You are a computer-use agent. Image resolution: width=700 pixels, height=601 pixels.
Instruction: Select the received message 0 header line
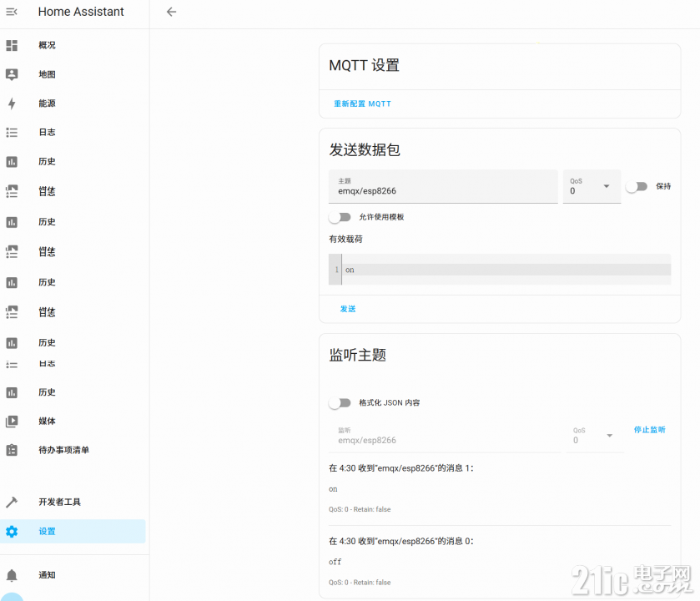(x=400, y=541)
